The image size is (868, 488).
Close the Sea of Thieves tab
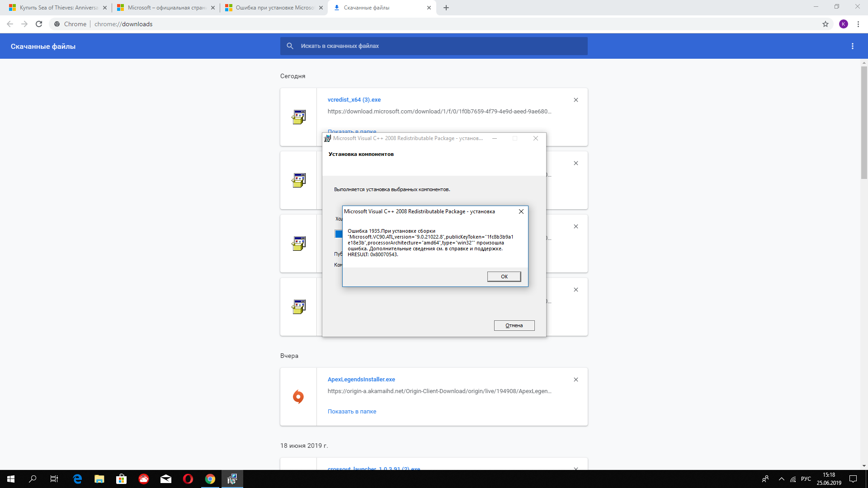[105, 8]
